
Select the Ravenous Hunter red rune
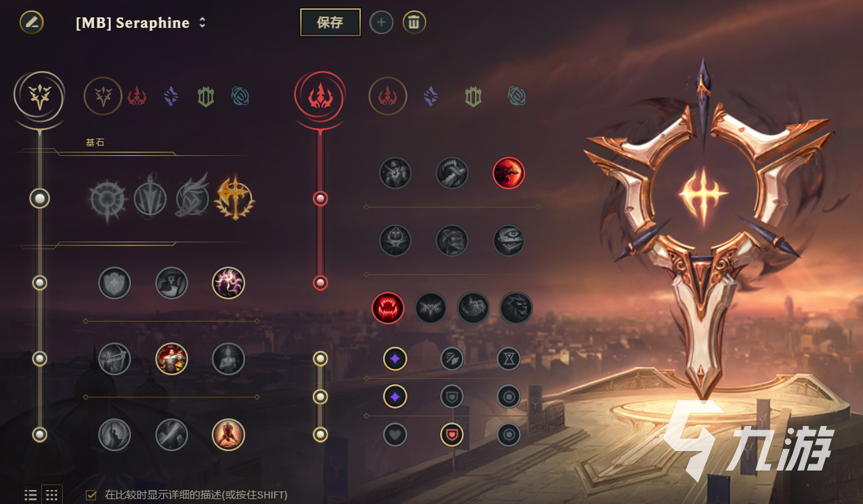click(389, 308)
